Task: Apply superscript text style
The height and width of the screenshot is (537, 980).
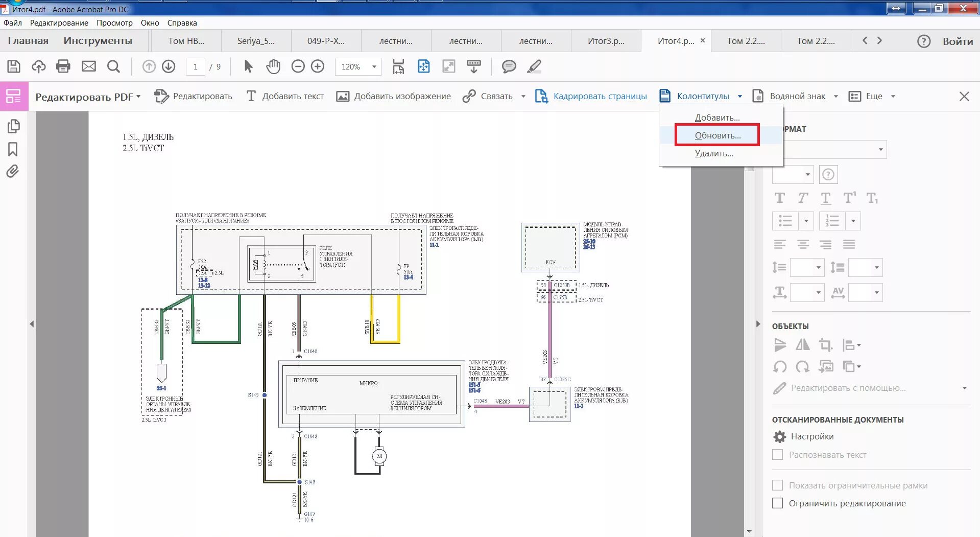Action: (850, 198)
